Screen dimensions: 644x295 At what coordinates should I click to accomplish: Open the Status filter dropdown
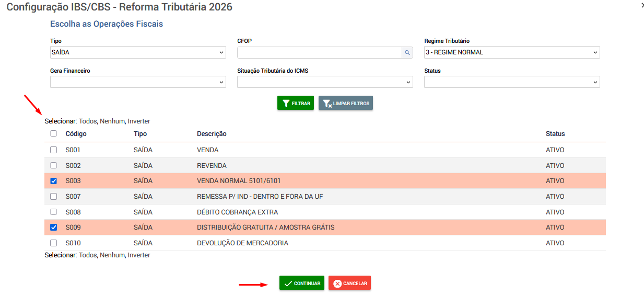pos(512,82)
